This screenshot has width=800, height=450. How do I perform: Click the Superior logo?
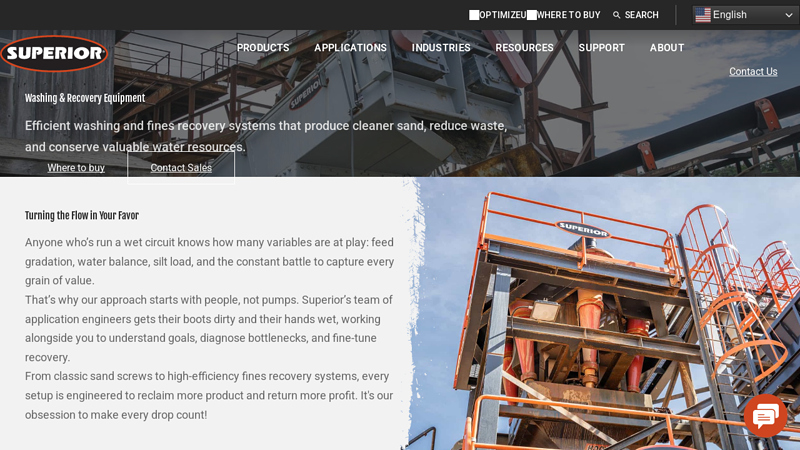(x=54, y=53)
